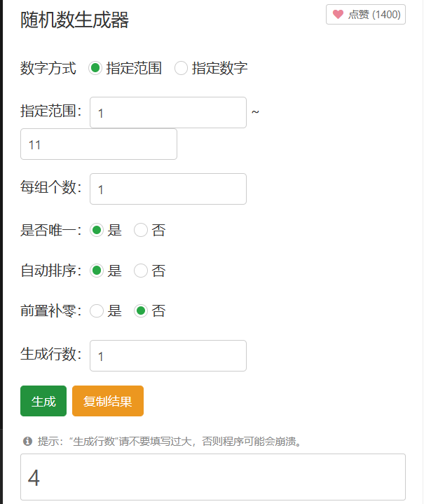Focus the 生成行数 input field
Viewport: 424px width, 504px height.
tap(168, 356)
